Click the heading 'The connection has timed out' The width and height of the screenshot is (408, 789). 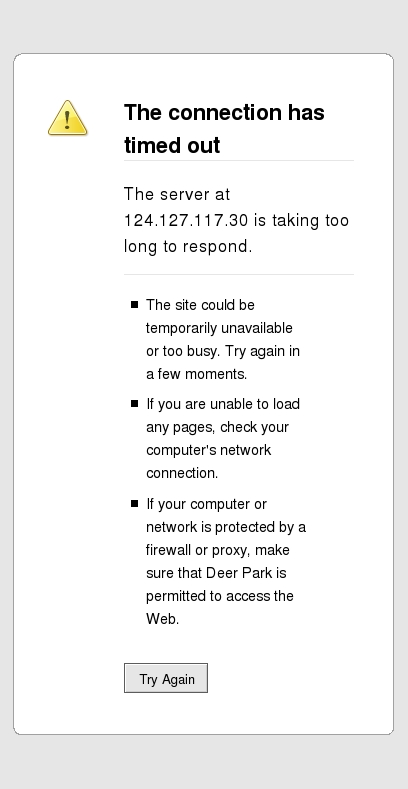click(x=224, y=128)
